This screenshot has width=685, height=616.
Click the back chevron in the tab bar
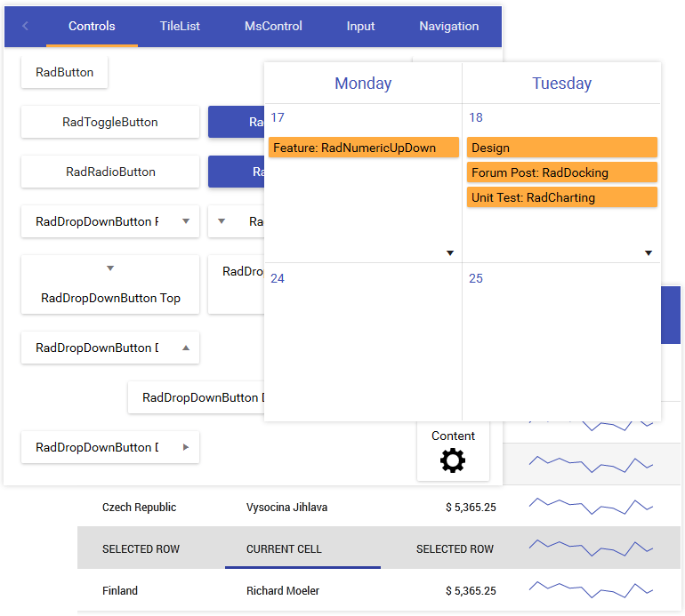coord(25,26)
